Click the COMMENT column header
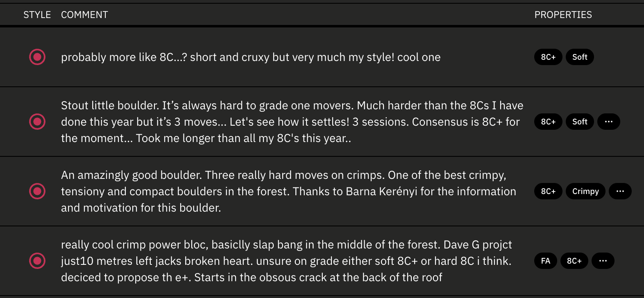Image resolution: width=644 pixels, height=298 pixels. click(84, 15)
